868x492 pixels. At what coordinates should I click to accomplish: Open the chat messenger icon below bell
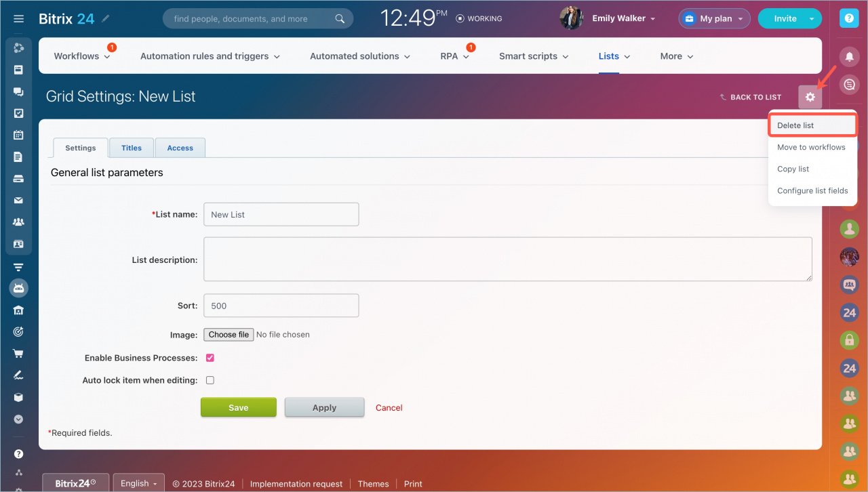coord(849,85)
